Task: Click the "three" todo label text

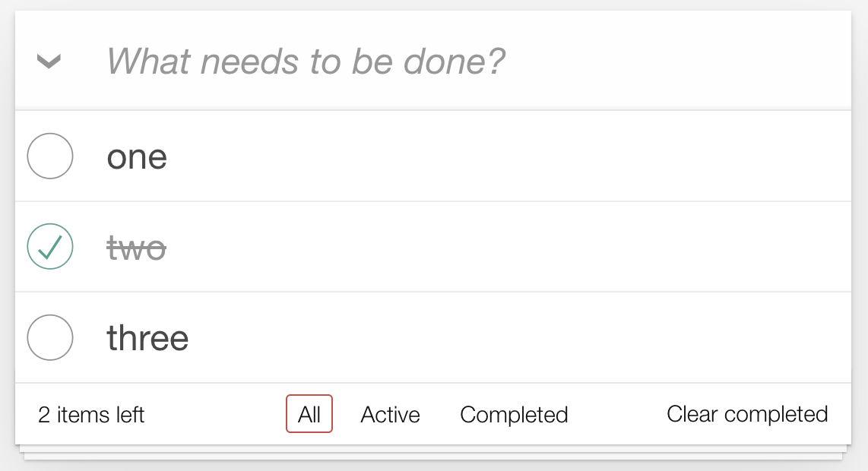Action: pyautogui.click(x=147, y=338)
